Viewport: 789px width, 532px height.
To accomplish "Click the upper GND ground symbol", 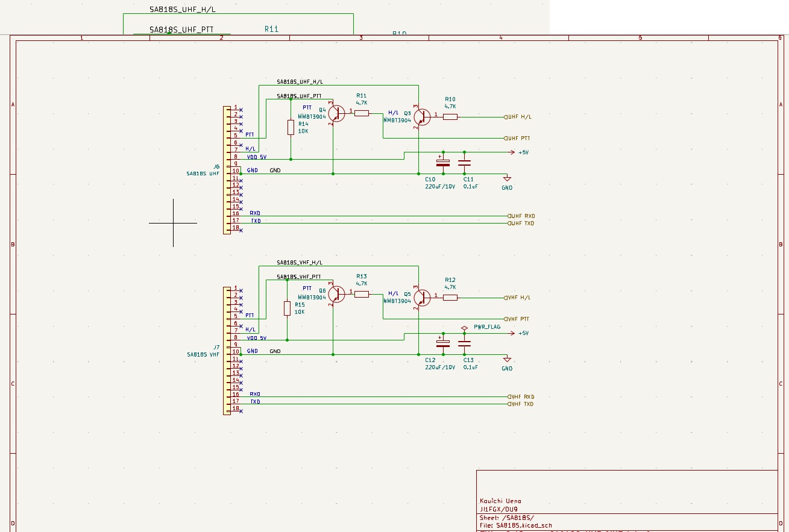I will [507, 179].
